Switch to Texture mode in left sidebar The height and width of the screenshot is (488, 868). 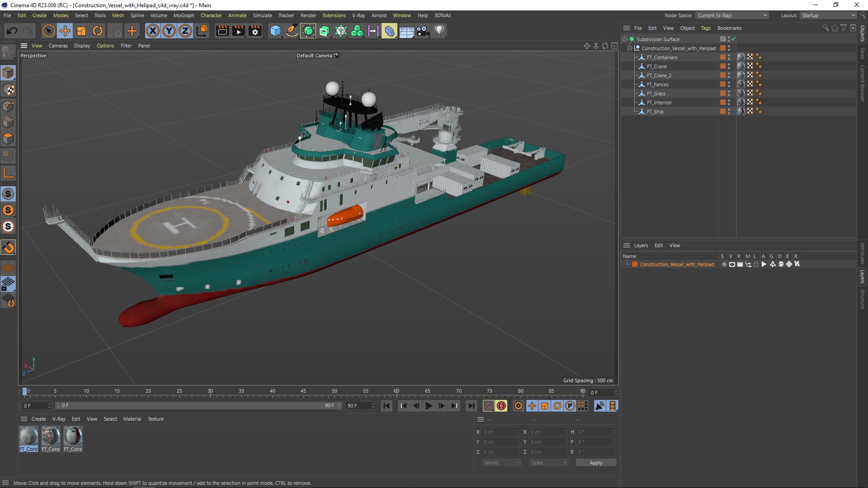click(8, 89)
